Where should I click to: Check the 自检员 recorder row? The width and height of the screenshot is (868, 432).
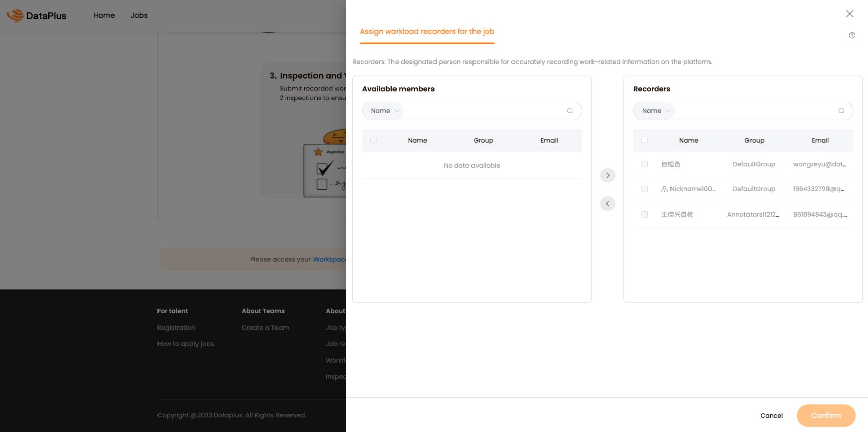pos(644,164)
